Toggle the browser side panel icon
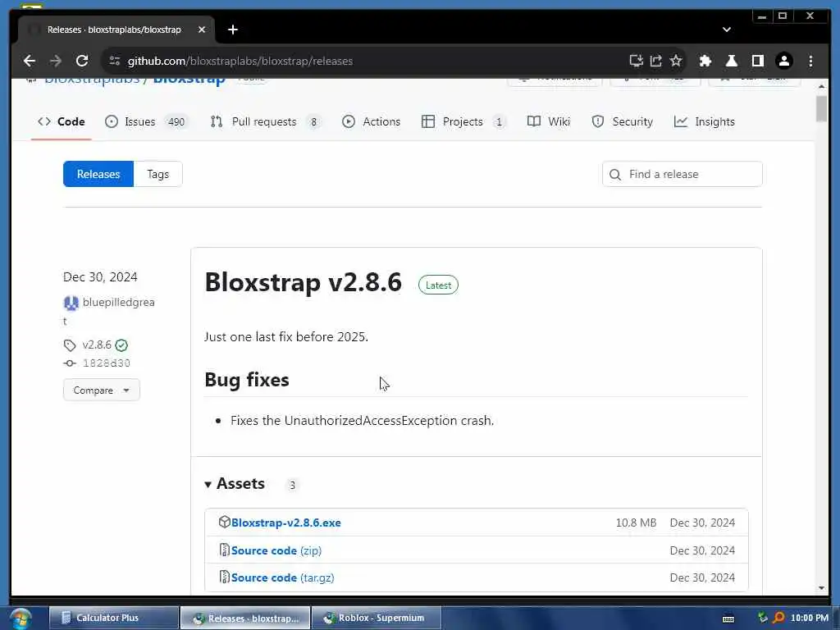The image size is (840, 630). pos(757,61)
